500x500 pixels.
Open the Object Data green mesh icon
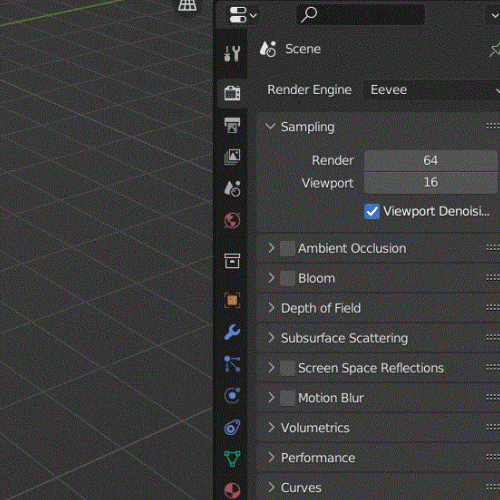coord(232,459)
